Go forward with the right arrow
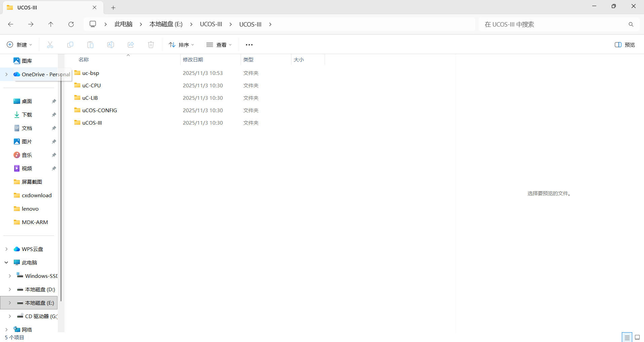 [x=31, y=24]
